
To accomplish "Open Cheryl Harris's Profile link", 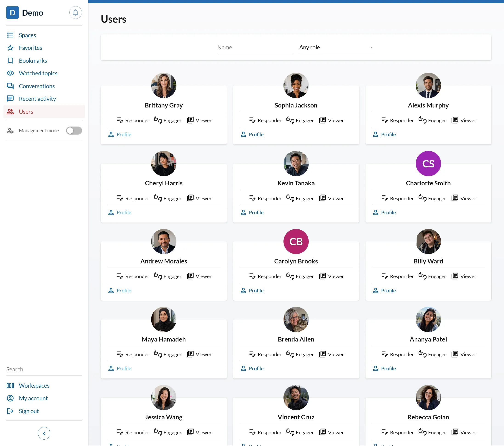I will 124,212.
